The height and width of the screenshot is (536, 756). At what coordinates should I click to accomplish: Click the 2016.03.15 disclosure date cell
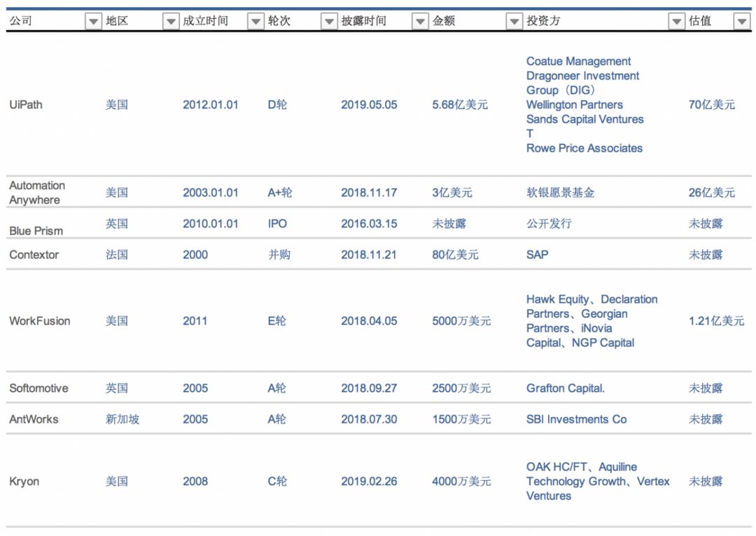pos(370,224)
